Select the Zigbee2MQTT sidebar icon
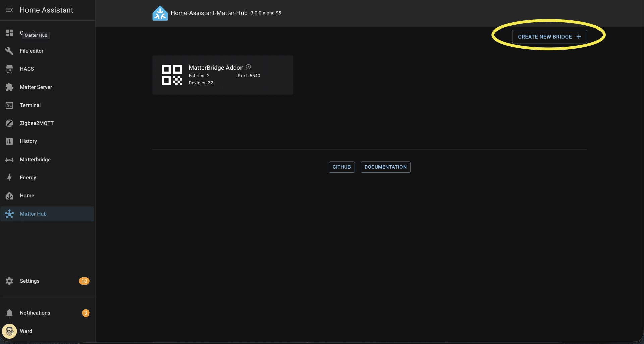The width and height of the screenshot is (644, 344). click(9, 123)
